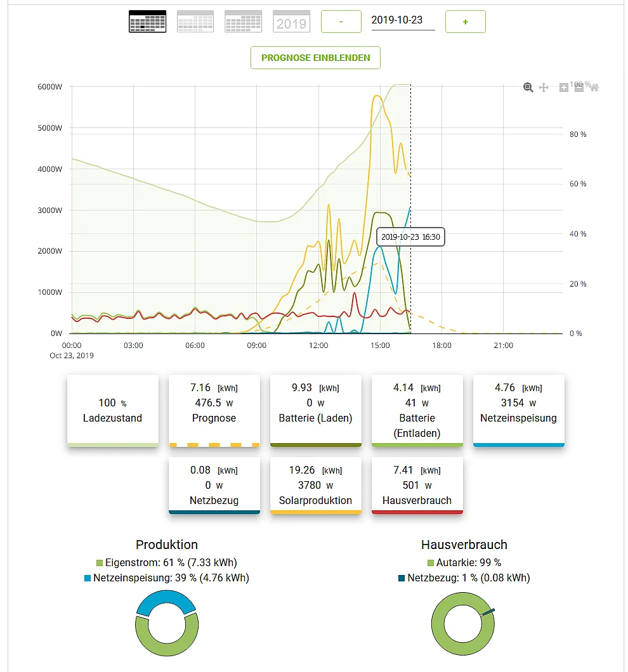This screenshot has height=672, width=628.
Task: Switch to the month view calendar icon
Action: click(244, 22)
